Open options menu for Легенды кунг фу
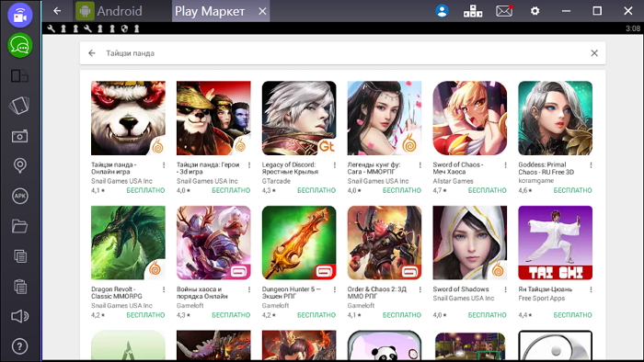644x362 pixels. [x=420, y=165]
